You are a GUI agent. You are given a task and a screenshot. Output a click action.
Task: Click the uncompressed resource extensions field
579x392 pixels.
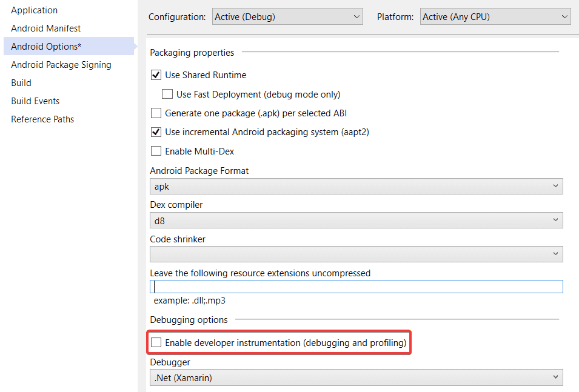pos(356,287)
